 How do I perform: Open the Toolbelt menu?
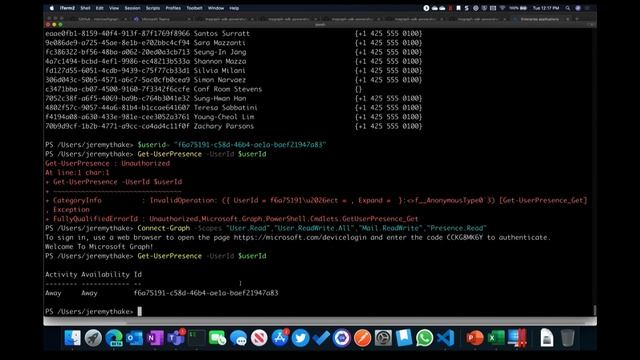tap(194, 8)
